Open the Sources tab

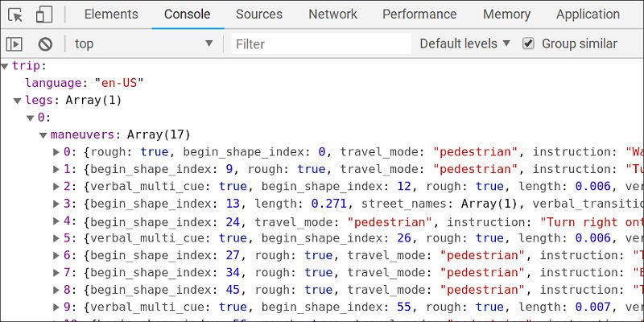[x=259, y=14]
